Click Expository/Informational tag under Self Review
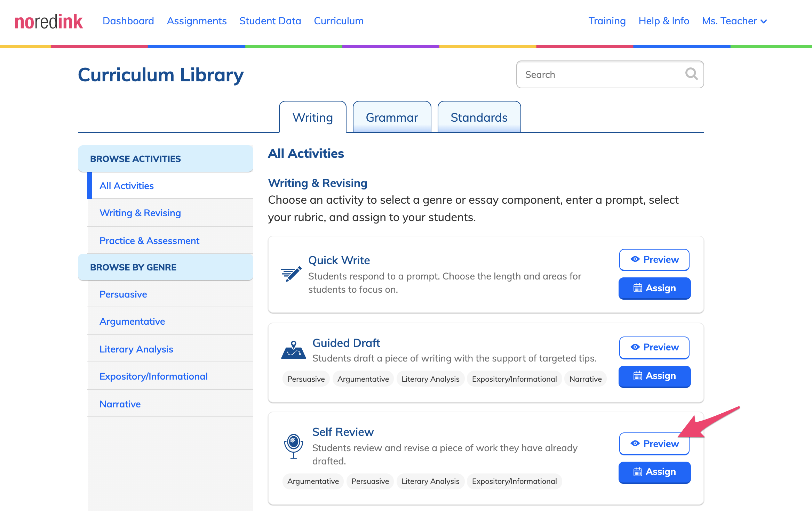 (x=514, y=481)
